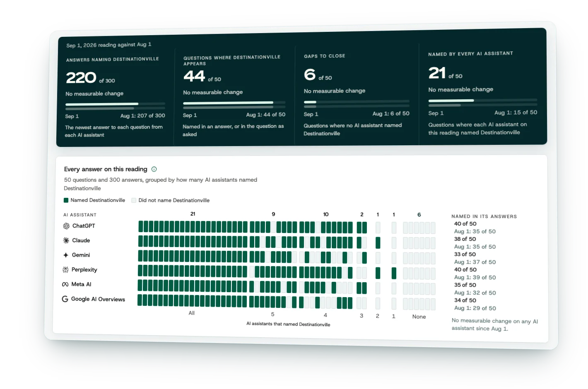Screen dimensions: 588x389
Task: Click the 'Aug 1: 37 of 50' value
Action: [x=475, y=262]
